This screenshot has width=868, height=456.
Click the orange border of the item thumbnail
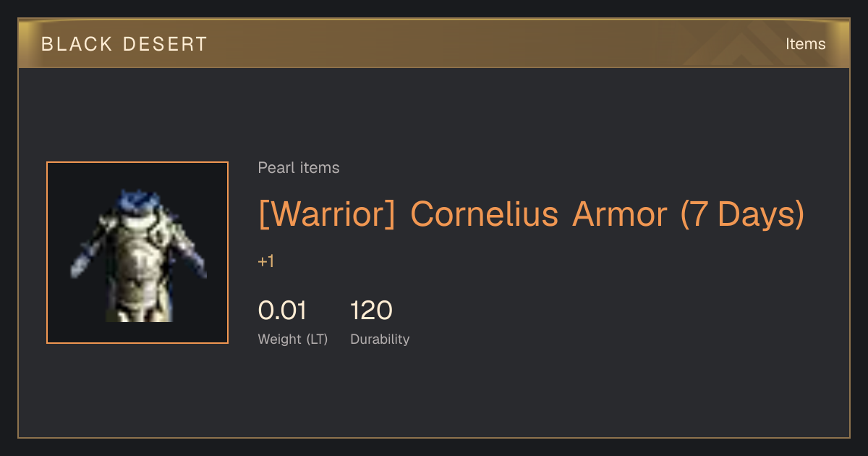click(x=47, y=253)
